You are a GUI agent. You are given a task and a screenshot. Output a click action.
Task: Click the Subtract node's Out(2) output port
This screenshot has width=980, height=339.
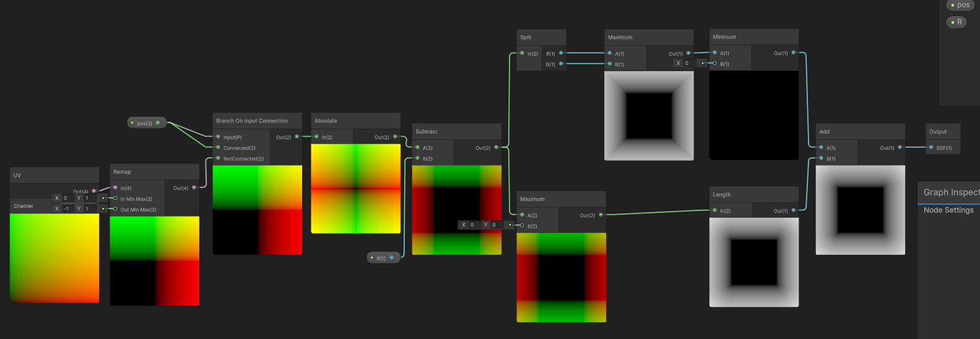click(x=496, y=147)
